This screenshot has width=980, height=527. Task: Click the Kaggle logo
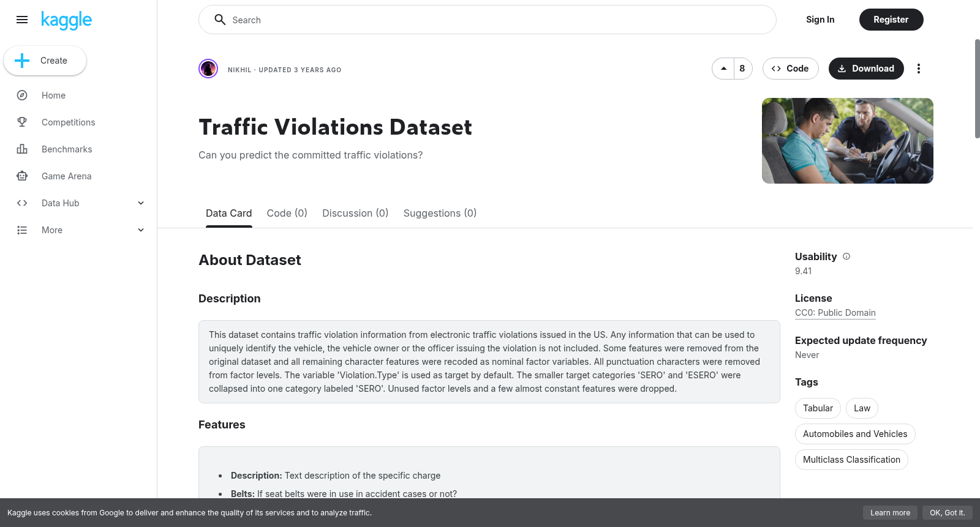66,20
